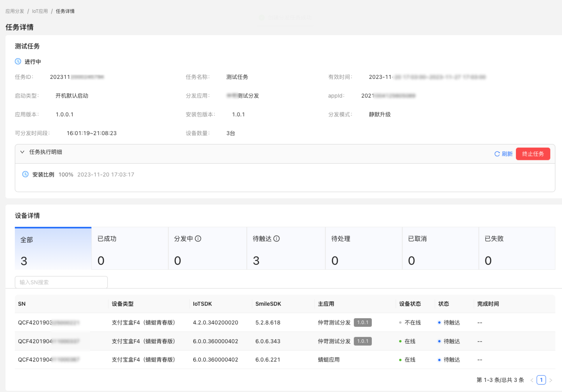The height and width of the screenshot is (392, 562).
Task: Click the clock icon beside 安装比例
Action: 25,174
